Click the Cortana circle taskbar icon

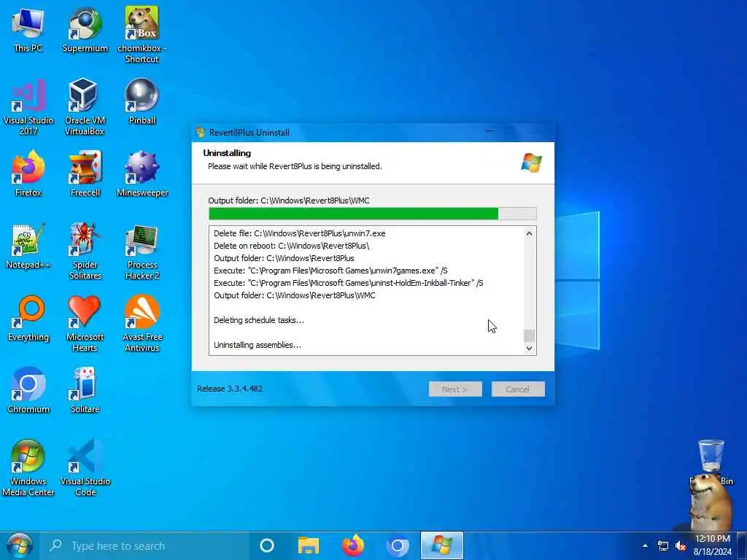point(267,545)
